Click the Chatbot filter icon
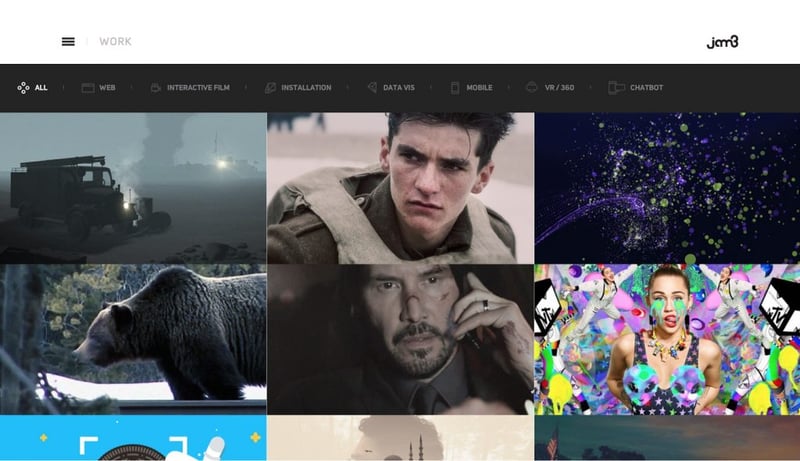Screen dimensions: 800x461 616,88
